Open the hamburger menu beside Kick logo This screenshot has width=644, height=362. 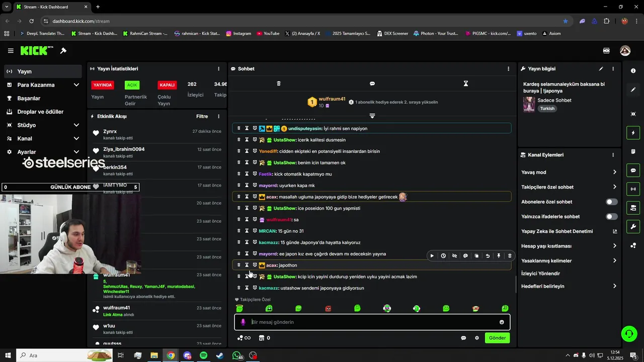(x=11, y=51)
